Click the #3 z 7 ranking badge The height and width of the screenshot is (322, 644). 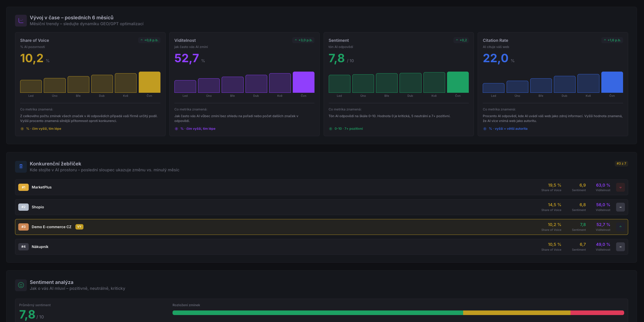621,164
